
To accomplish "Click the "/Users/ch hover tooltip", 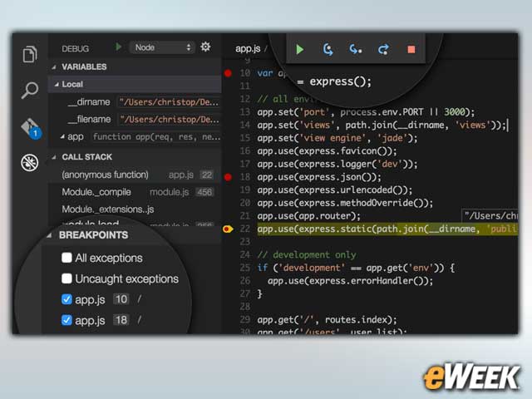I will coord(490,215).
